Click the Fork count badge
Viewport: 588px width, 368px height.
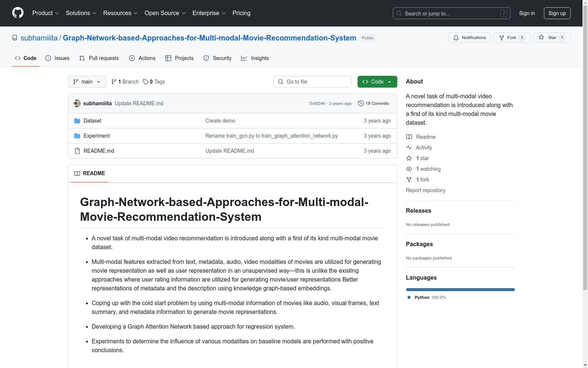(x=522, y=38)
